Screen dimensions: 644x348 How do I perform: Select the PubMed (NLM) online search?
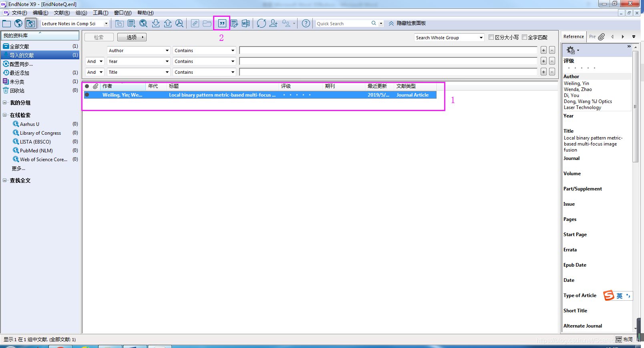[36, 150]
